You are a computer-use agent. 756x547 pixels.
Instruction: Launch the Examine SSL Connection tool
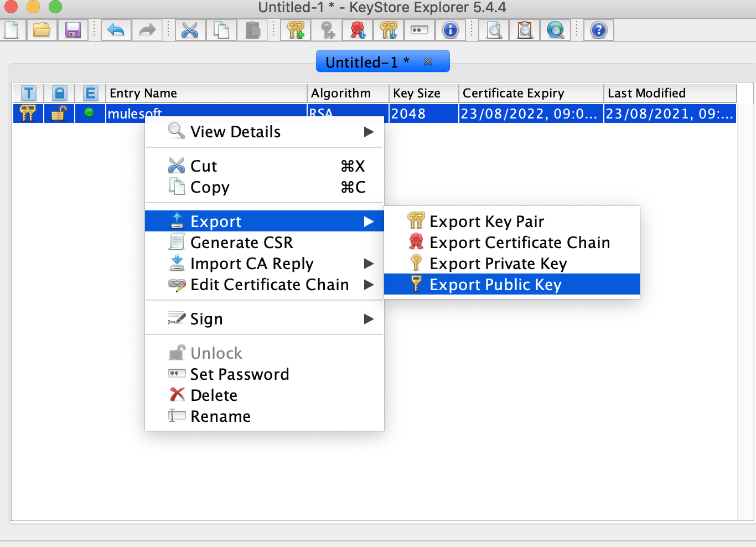(x=556, y=30)
